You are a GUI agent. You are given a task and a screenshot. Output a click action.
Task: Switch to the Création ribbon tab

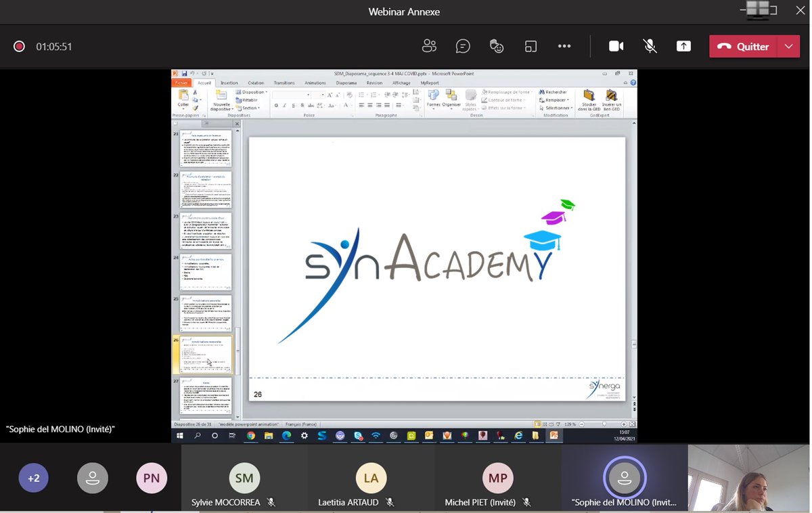256,83
